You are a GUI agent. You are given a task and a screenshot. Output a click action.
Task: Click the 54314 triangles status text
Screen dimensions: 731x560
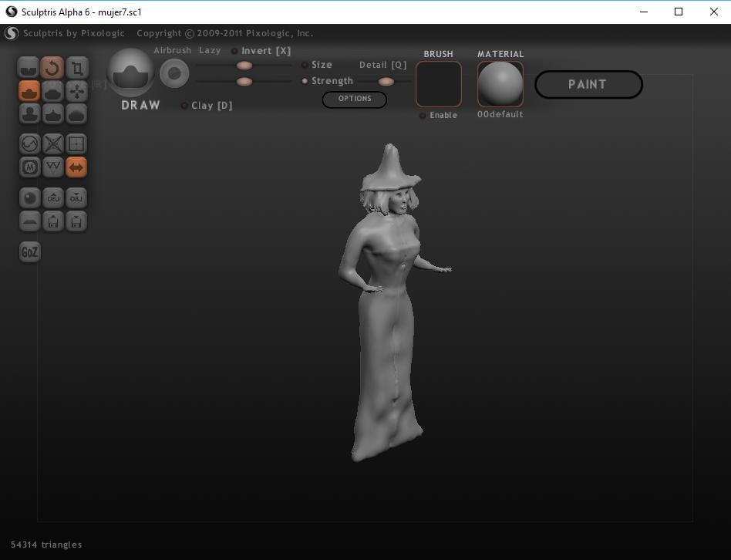[46, 545]
